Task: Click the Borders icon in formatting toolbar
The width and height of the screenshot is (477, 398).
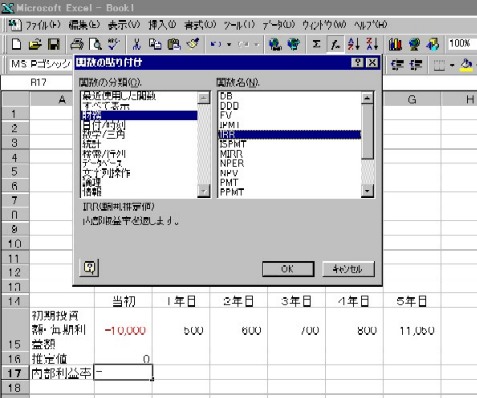Action: [439, 65]
